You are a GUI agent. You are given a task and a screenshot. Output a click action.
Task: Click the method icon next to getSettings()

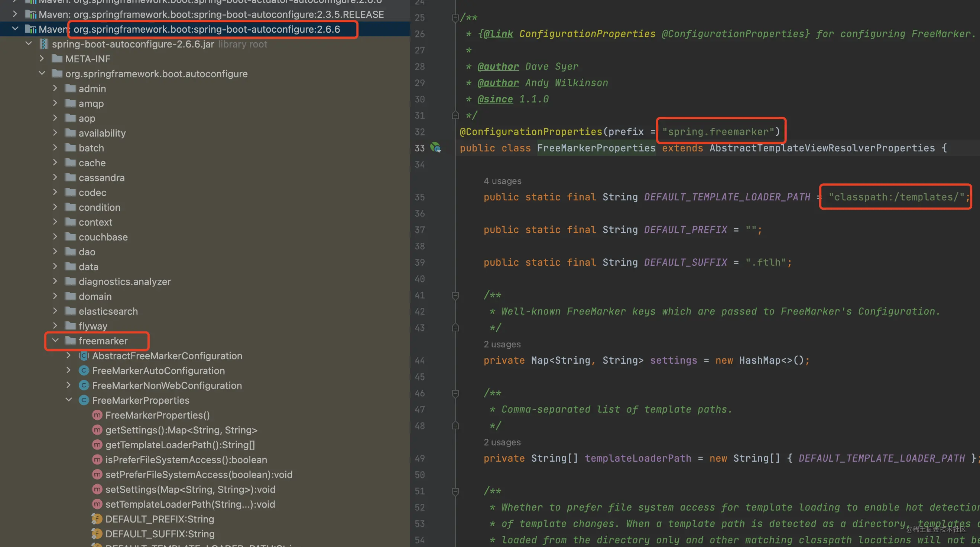97,430
